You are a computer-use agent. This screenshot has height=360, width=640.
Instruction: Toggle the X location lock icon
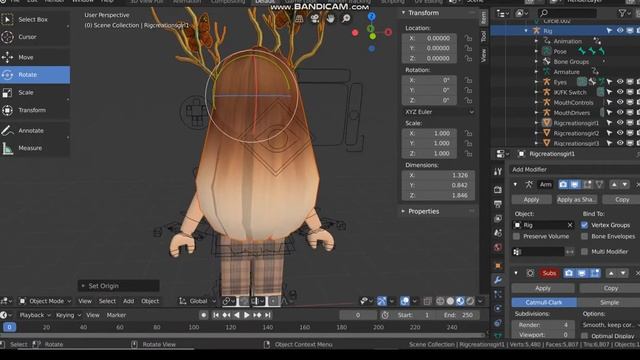(x=468, y=38)
